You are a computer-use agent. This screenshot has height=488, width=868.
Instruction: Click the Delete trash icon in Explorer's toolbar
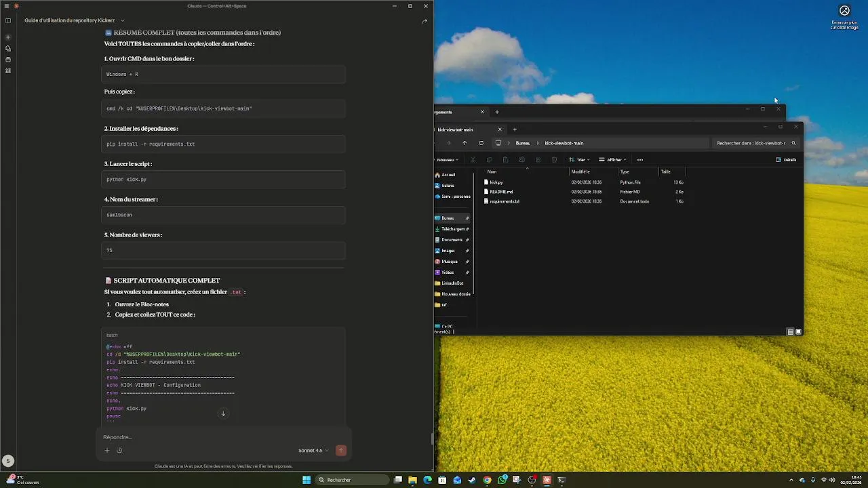(x=554, y=160)
